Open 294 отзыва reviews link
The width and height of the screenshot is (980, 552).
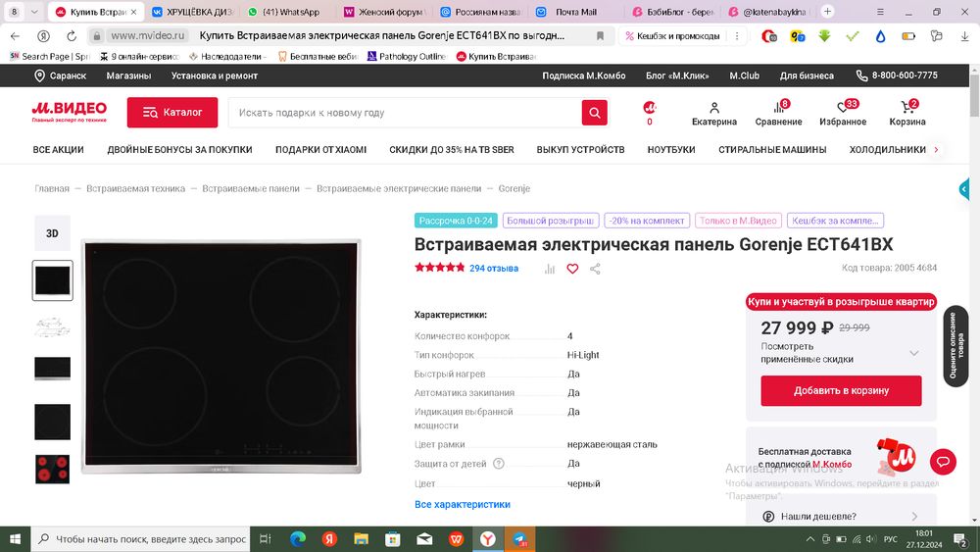[x=494, y=269]
